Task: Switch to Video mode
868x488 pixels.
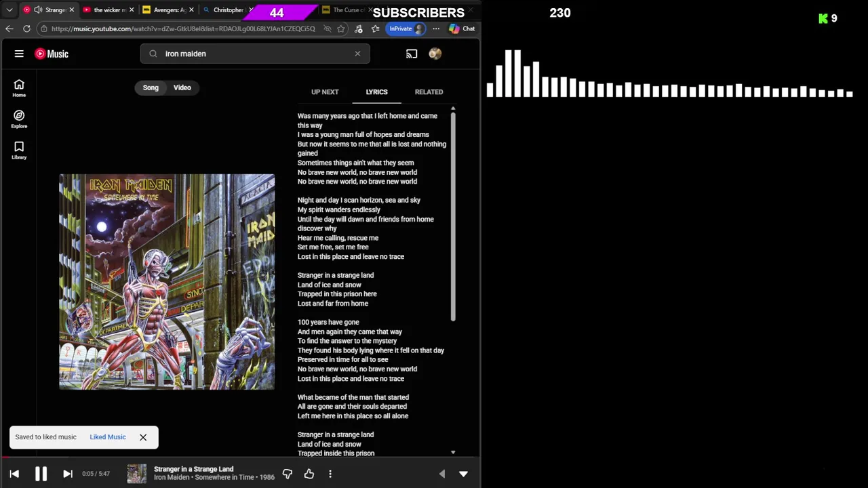Action: click(x=182, y=87)
